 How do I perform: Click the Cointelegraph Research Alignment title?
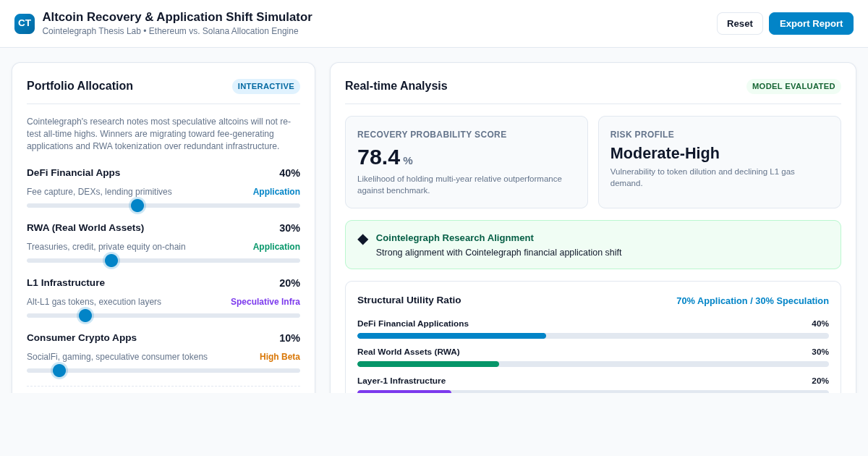[455, 238]
